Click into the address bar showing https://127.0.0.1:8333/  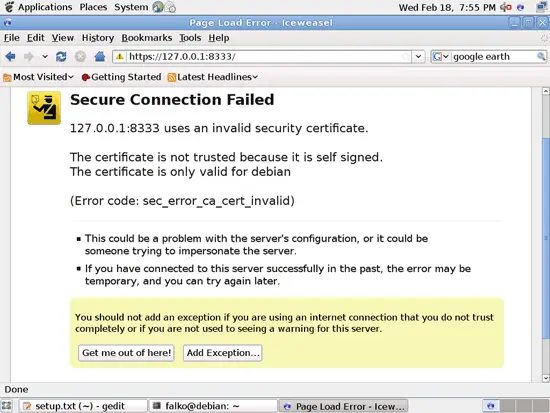263,56
